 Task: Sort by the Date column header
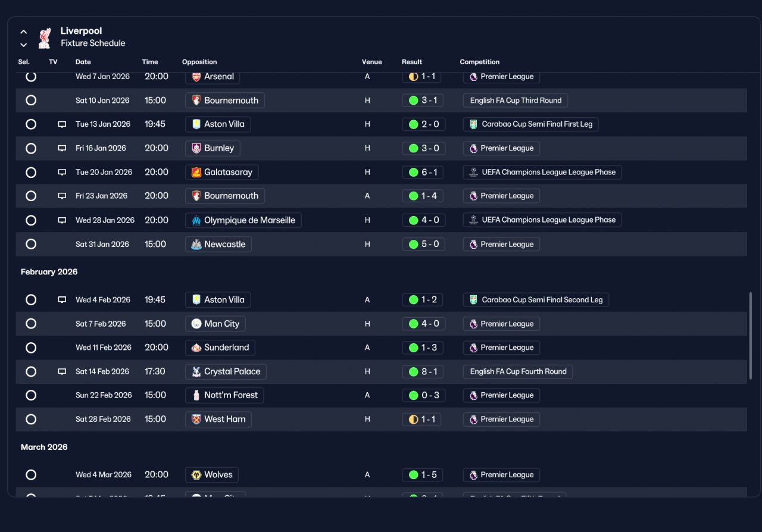(83, 62)
